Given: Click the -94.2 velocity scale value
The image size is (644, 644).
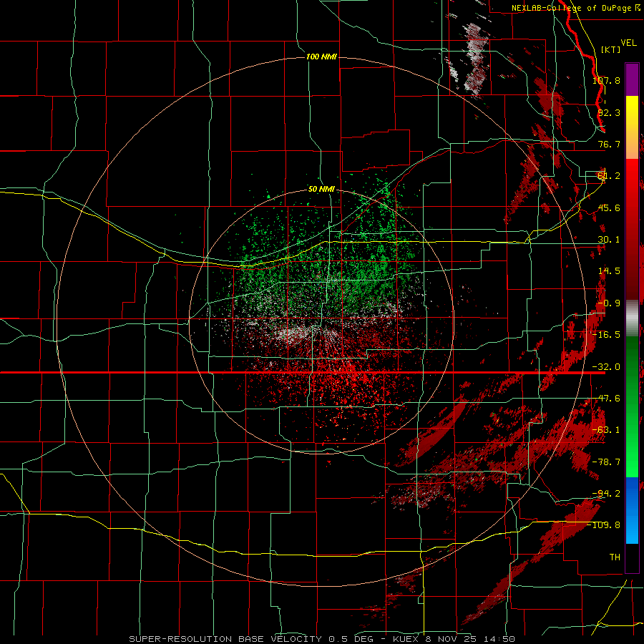Looking at the screenshot, I should pyautogui.click(x=606, y=494).
